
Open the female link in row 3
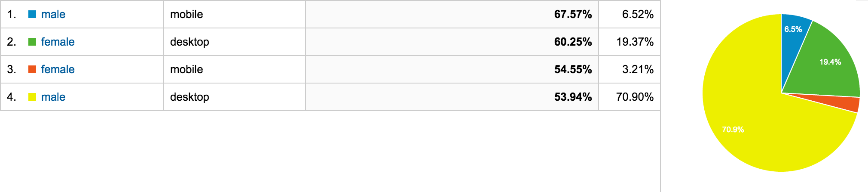click(58, 69)
